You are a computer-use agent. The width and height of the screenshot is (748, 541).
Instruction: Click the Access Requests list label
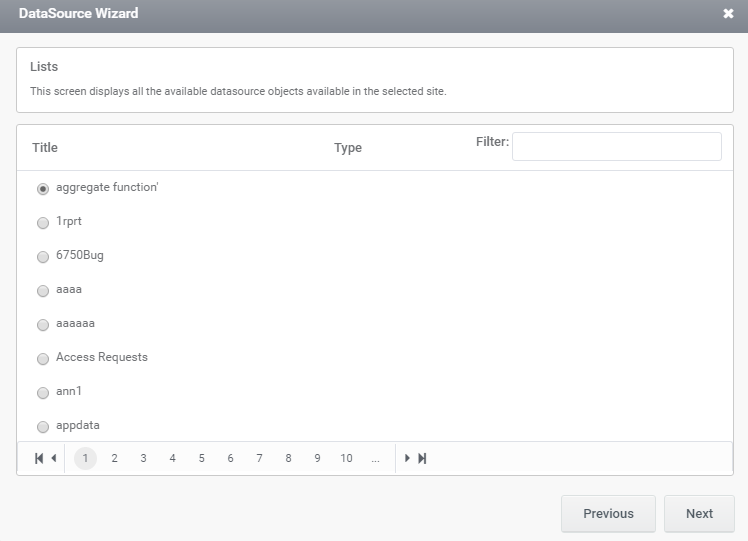[102, 357]
